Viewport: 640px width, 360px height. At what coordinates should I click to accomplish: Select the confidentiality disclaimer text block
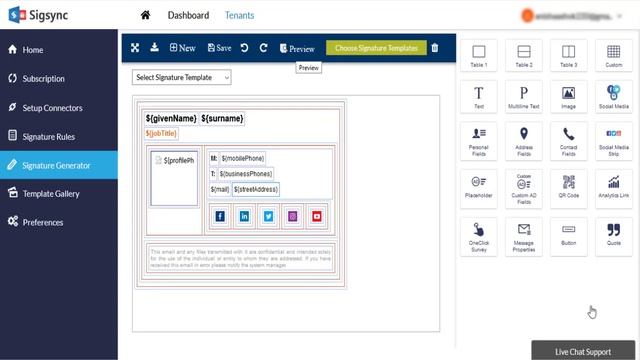[241, 259]
